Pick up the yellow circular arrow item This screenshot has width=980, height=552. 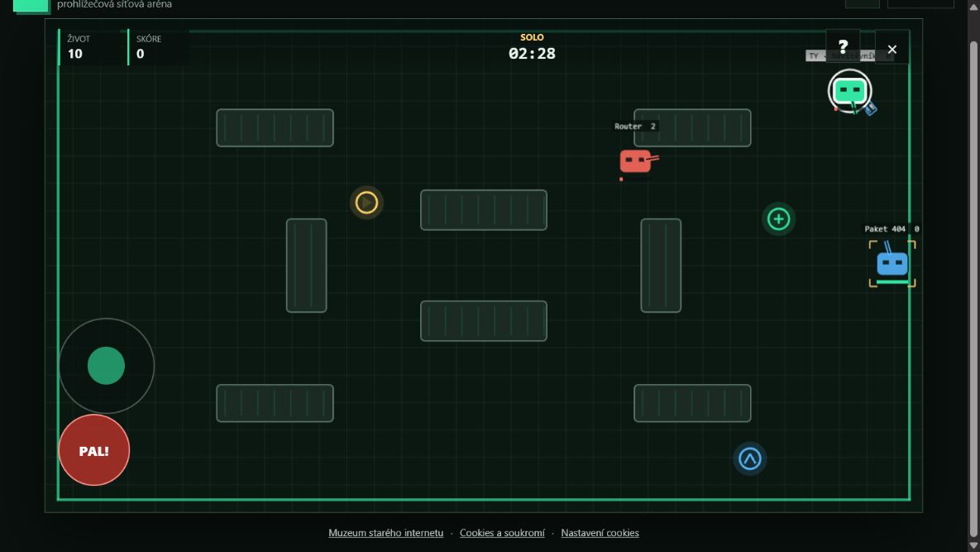366,203
